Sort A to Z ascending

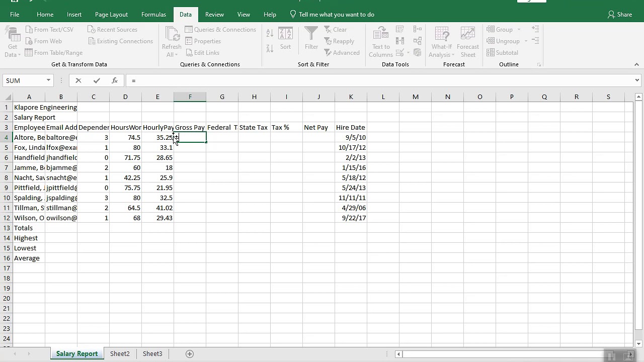tap(270, 33)
